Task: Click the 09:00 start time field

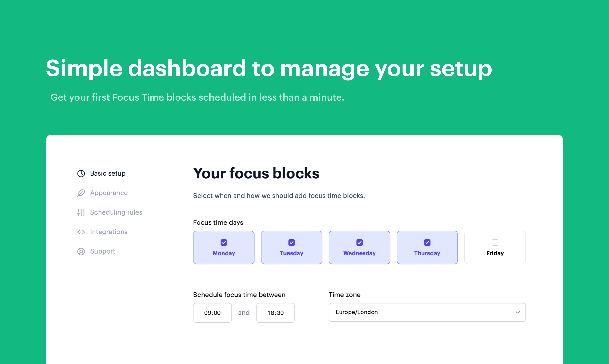Action: click(x=212, y=313)
